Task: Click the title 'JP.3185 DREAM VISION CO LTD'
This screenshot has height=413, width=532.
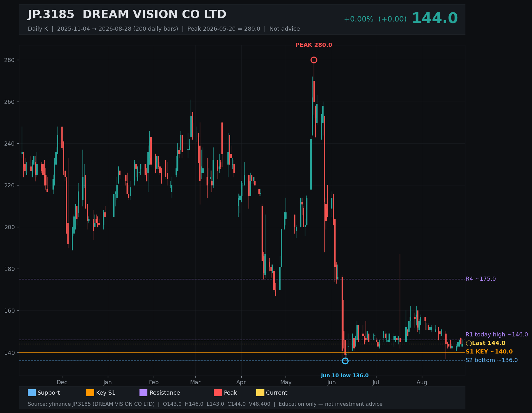Action: 127,15
